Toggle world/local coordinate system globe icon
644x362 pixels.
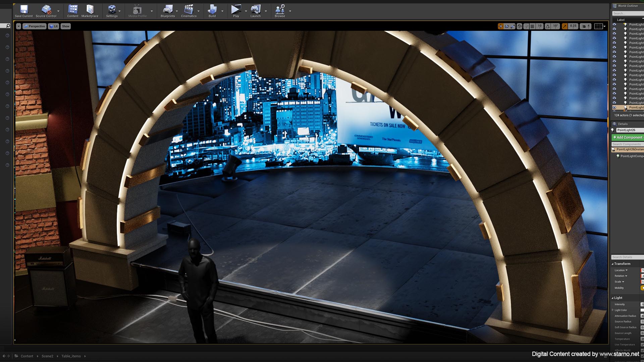520,26
